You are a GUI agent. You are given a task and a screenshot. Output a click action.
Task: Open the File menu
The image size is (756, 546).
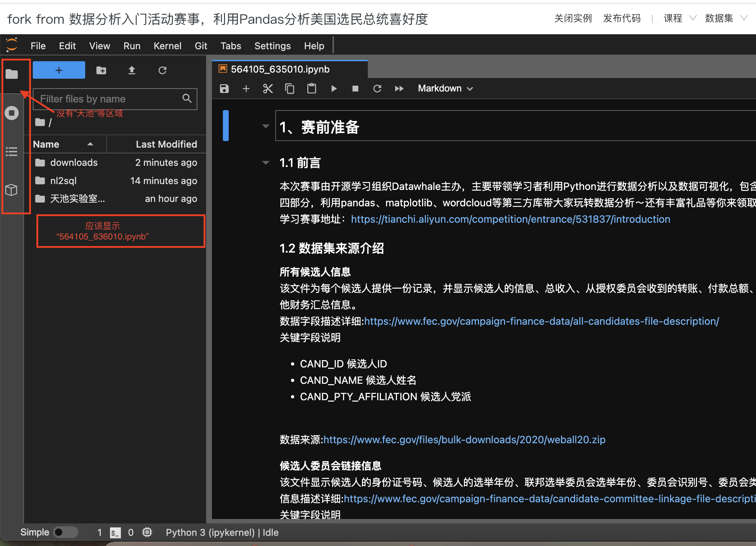(x=38, y=46)
